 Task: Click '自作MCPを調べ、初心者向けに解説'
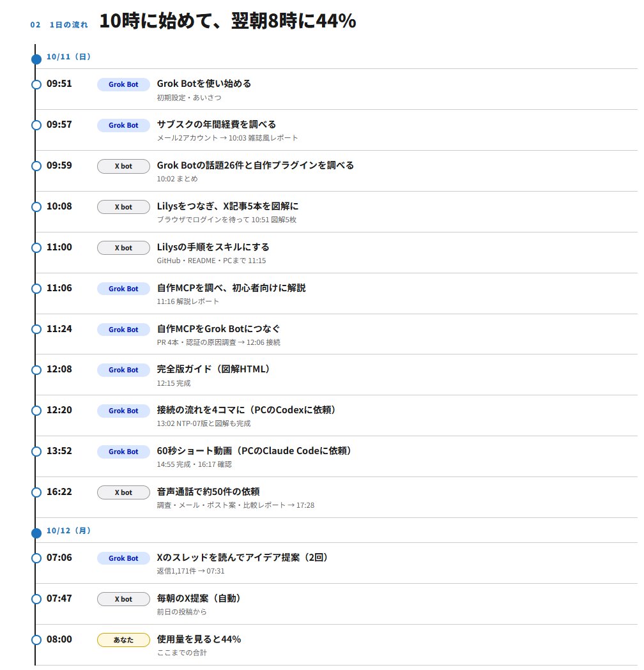[x=231, y=288]
